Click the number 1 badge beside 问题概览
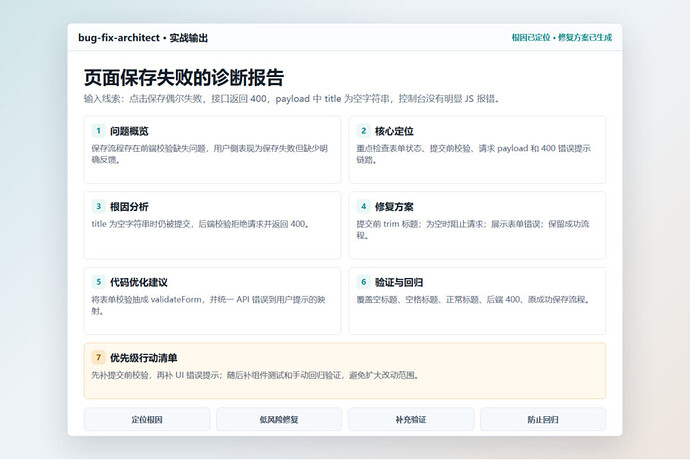This screenshot has width=690, height=460. click(x=98, y=131)
